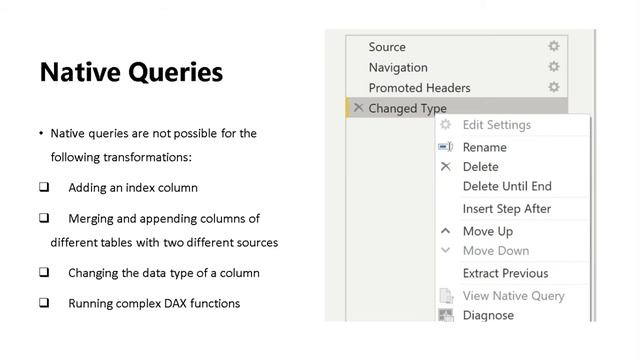
Task: Click the Native Queries slide title
Action: click(131, 73)
